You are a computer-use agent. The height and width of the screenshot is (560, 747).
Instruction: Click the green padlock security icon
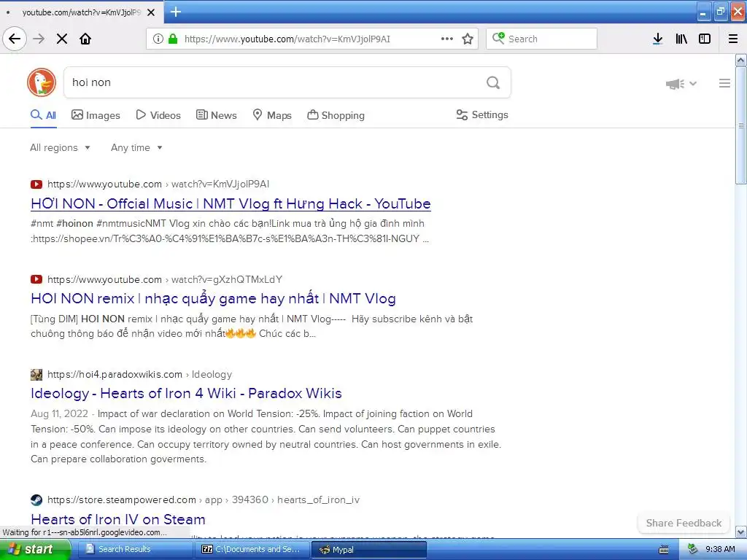point(173,39)
